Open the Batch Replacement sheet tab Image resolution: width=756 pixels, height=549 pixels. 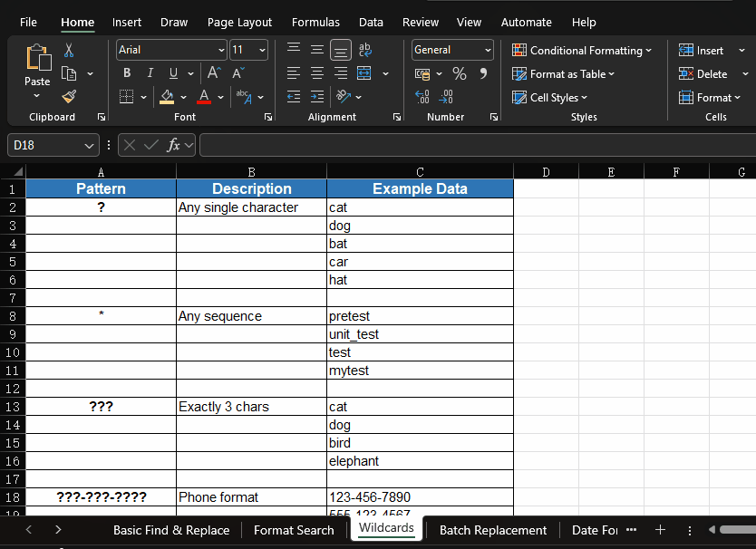(x=493, y=530)
